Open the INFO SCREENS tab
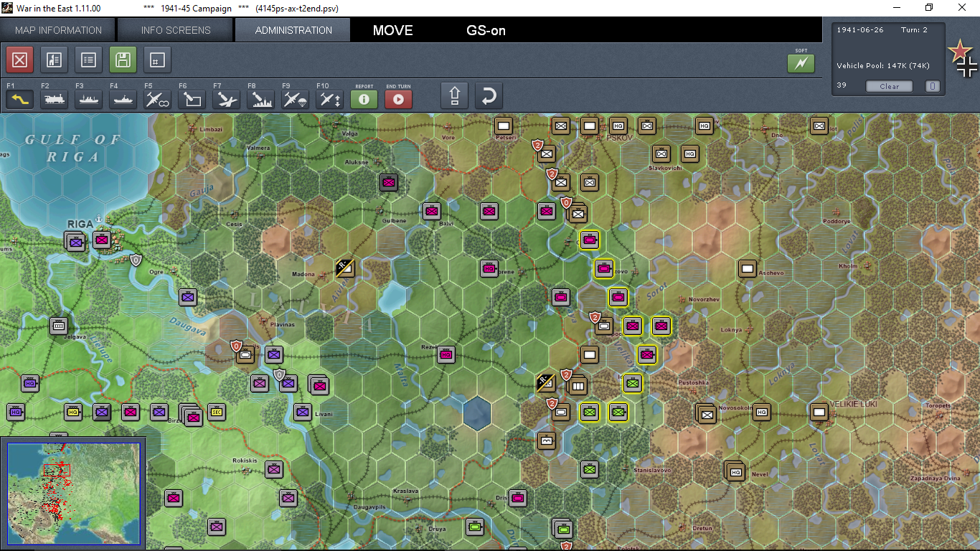The height and width of the screenshot is (551, 980). [x=176, y=30]
